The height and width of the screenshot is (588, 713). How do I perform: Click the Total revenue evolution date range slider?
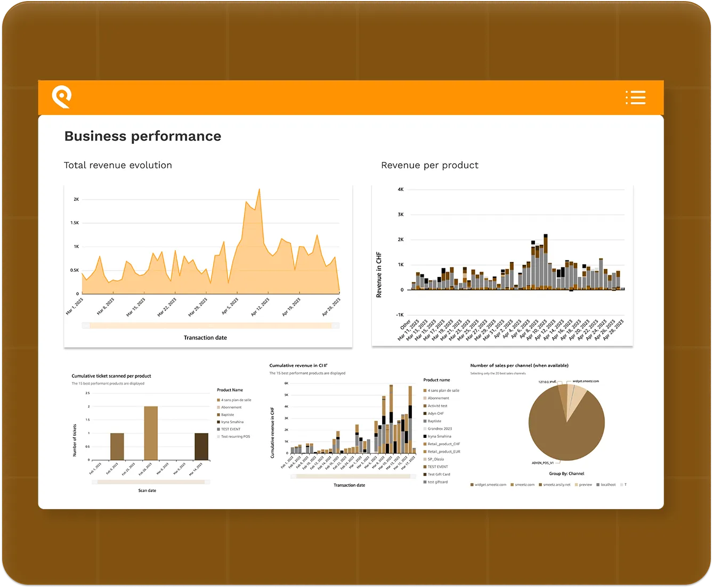coord(210,325)
